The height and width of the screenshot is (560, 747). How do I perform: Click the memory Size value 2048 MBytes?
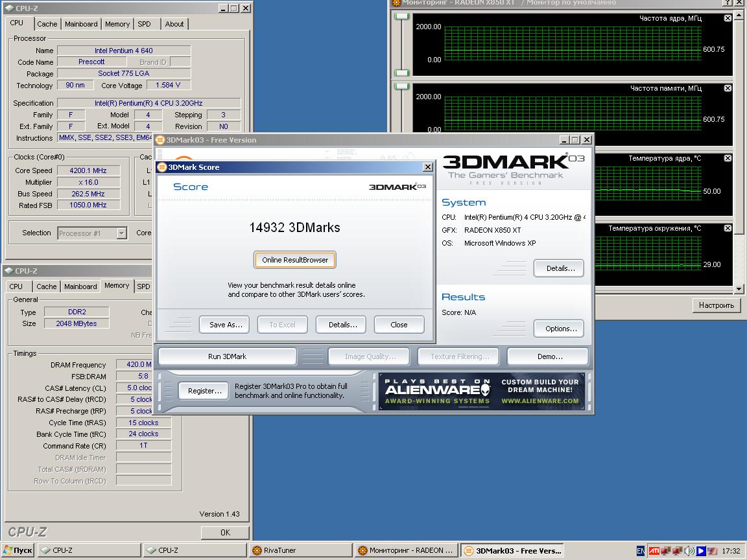pyautogui.click(x=77, y=323)
